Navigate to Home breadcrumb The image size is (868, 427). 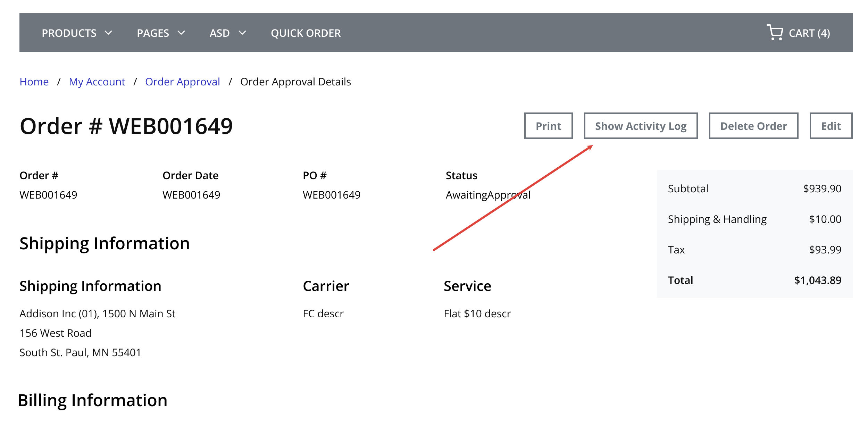pyautogui.click(x=34, y=82)
